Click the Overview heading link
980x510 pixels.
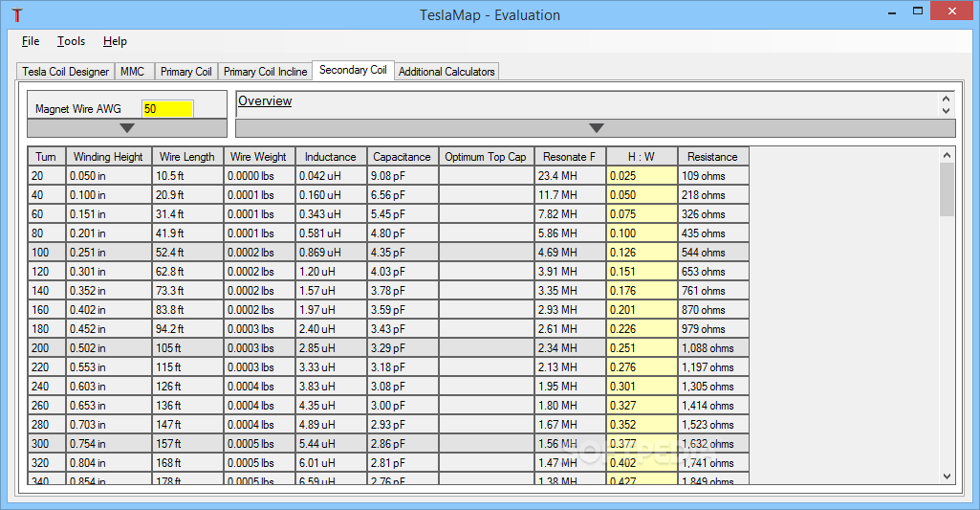265,100
